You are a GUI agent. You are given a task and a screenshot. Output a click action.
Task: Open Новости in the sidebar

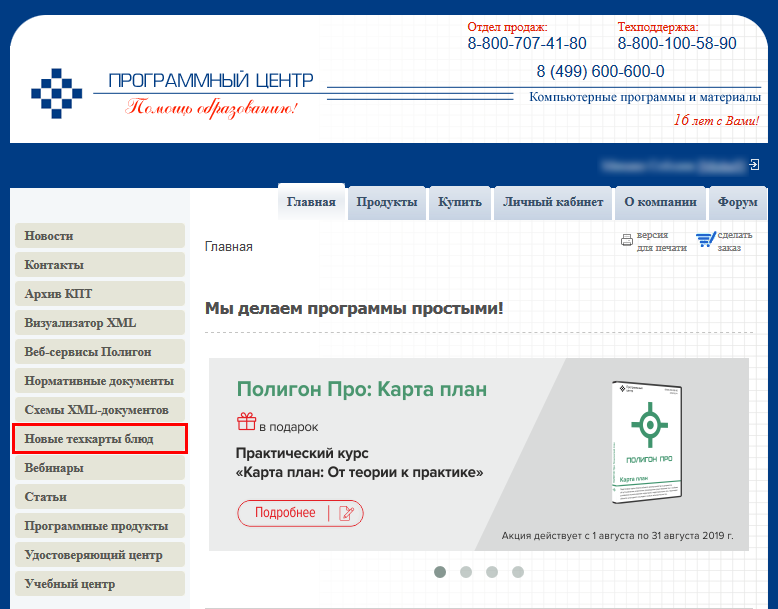pos(99,236)
